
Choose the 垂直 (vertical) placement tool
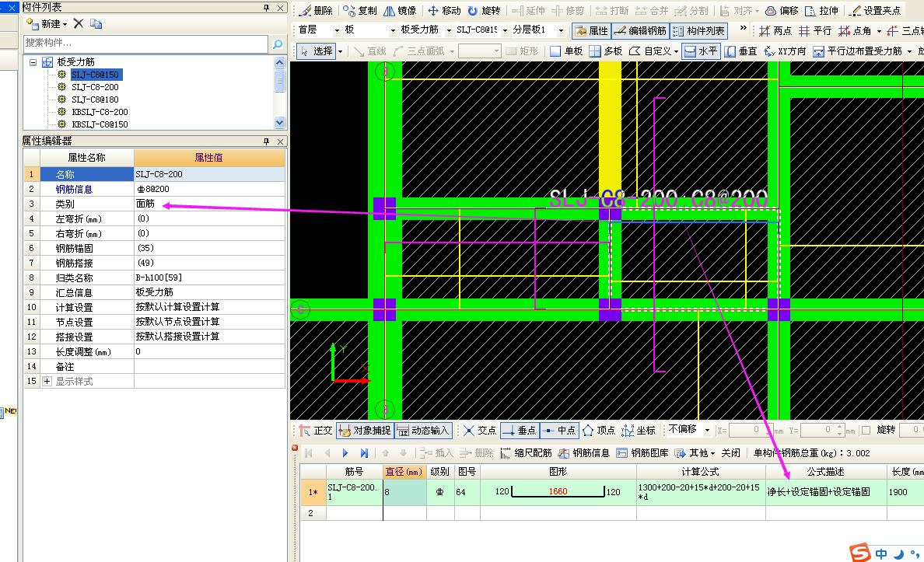pyautogui.click(x=740, y=51)
